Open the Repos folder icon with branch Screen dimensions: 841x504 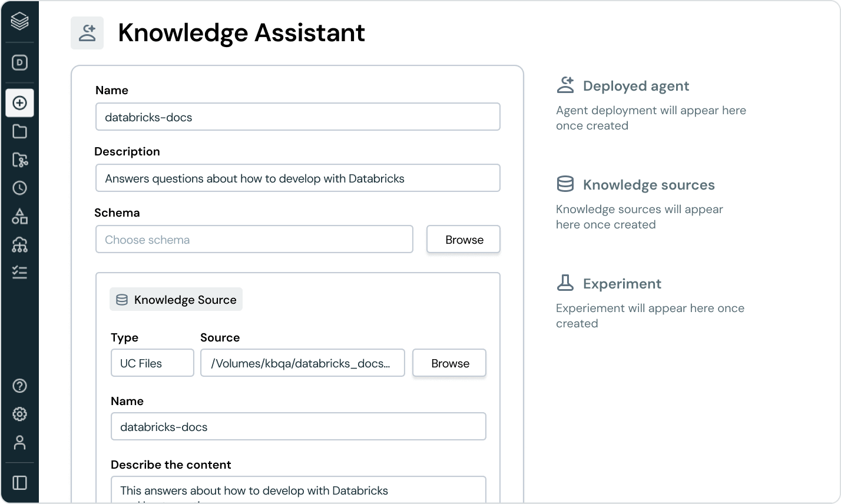pyautogui.click(x=19, y=160)
